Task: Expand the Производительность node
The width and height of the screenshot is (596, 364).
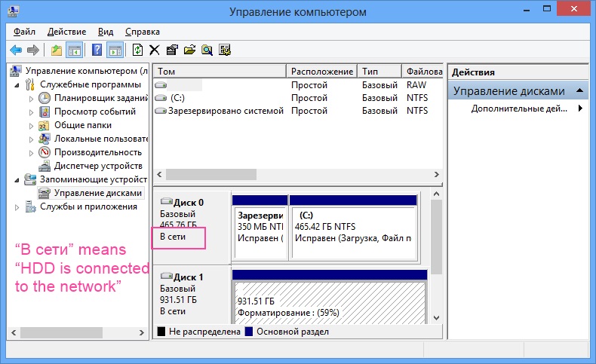Action: coord(31,153)
